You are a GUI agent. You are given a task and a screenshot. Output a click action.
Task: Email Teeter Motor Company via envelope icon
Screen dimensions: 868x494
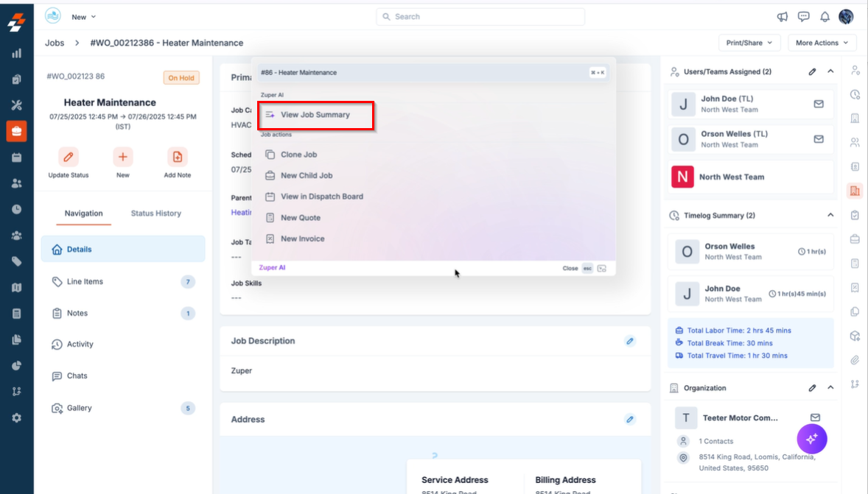816,417
